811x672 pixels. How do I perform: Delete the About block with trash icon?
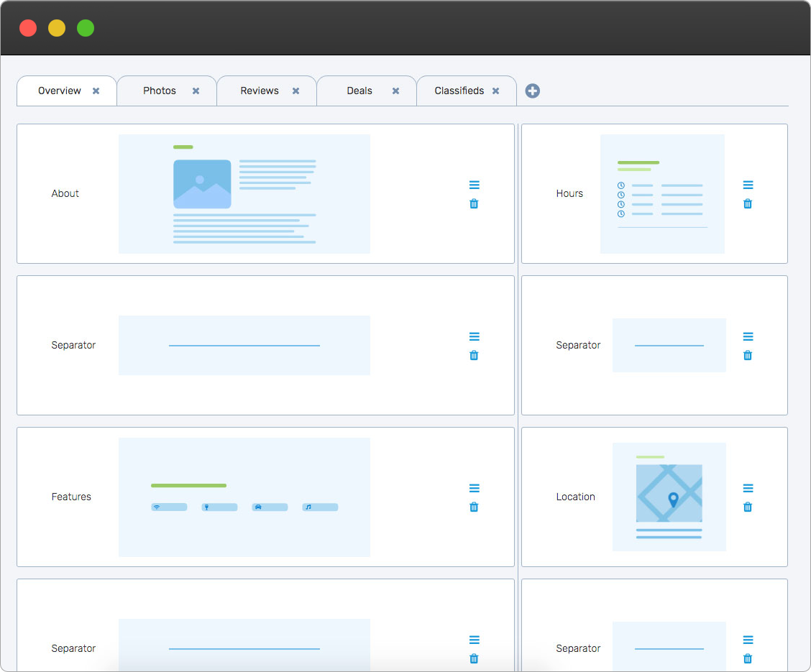pos(474,203)
